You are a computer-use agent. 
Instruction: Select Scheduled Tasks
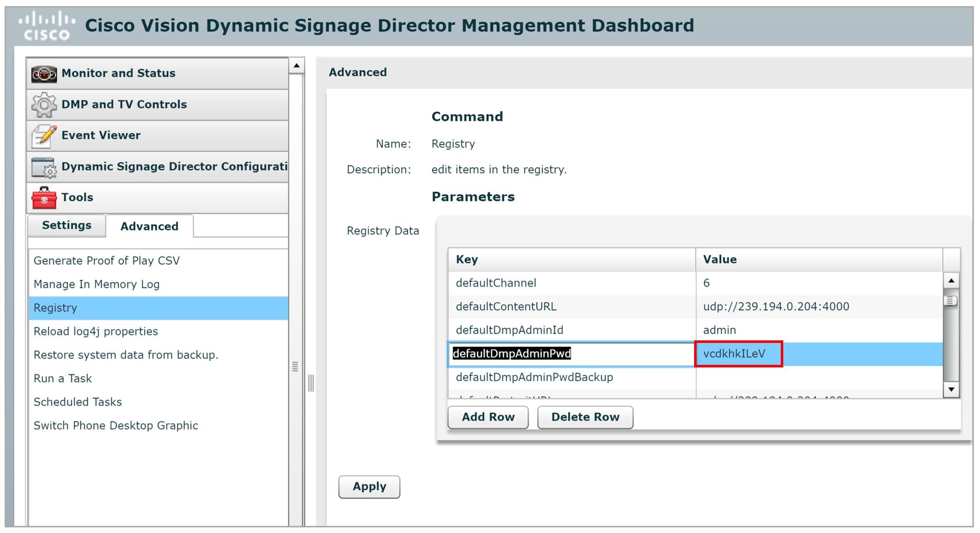[x=158, y=402]
